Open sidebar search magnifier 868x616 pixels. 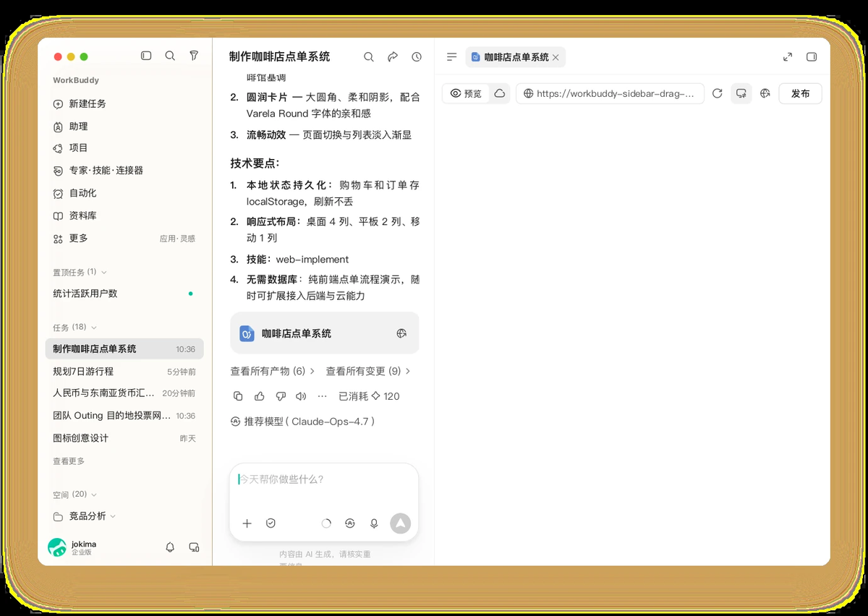pos(170,56)
